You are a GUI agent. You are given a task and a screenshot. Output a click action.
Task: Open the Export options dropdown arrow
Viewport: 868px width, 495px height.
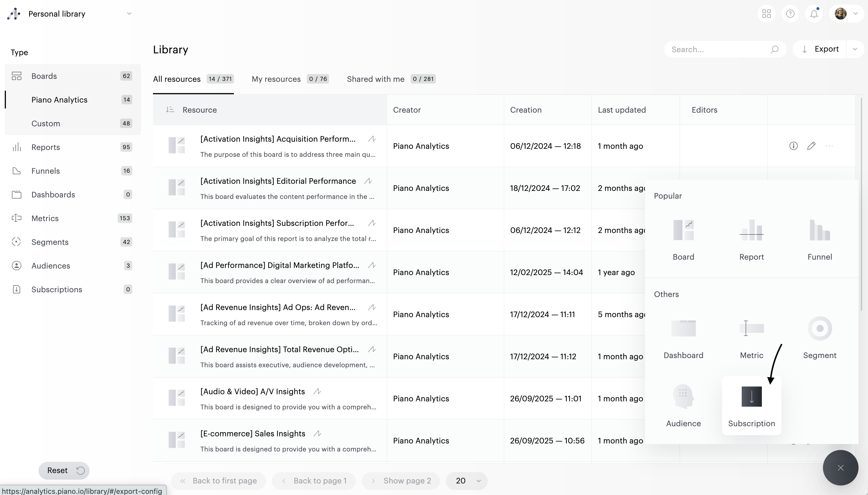855,49
